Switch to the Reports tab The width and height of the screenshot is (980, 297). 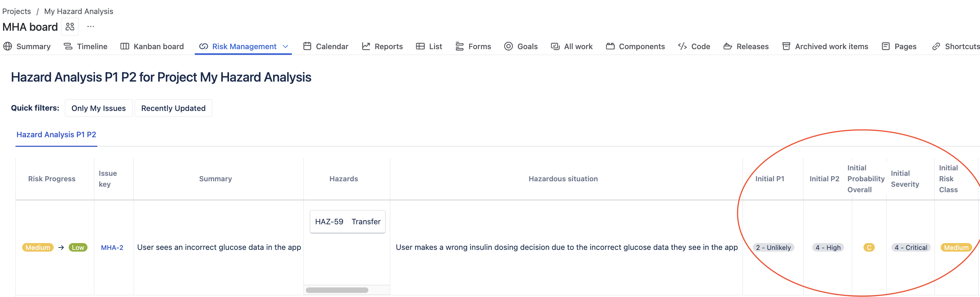coord(389,46)
